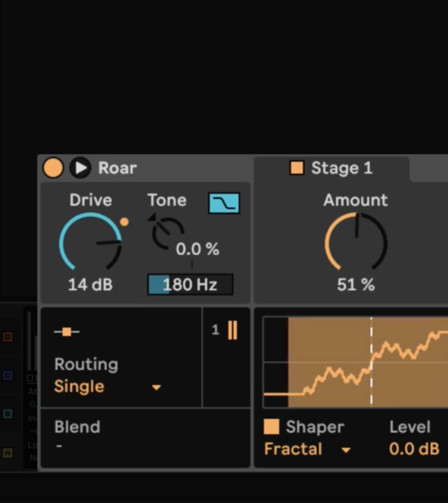Click the orange parallel bars stage icon
This screenshot has height=503, width=448.
pyautogui.click(x=232, y=330)
